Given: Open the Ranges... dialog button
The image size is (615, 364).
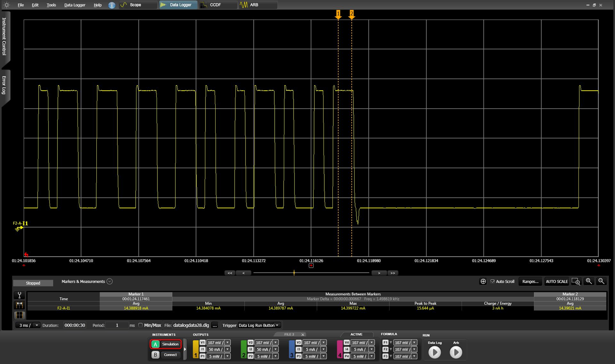Looking at the screenshot, I should [x=530, y=282].
